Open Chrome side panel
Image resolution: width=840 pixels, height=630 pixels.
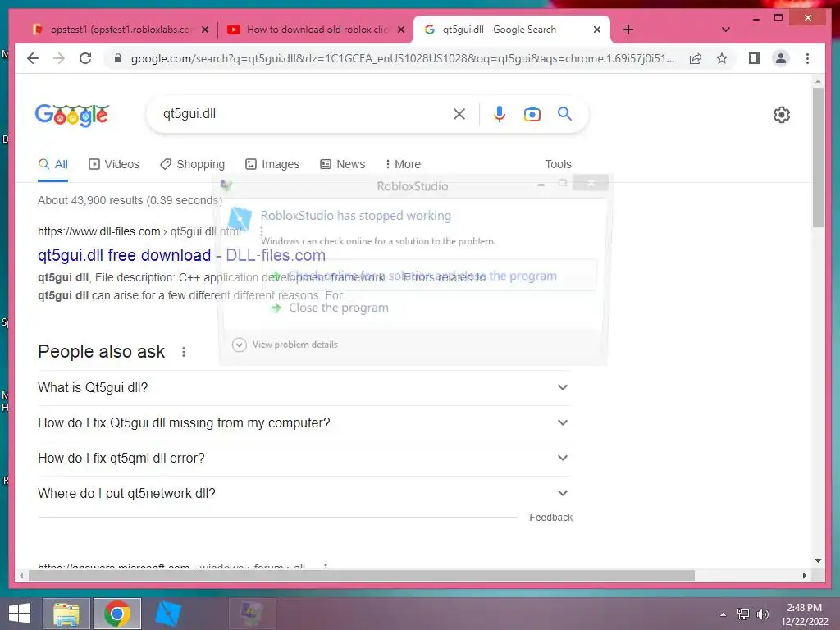(755, 58)
